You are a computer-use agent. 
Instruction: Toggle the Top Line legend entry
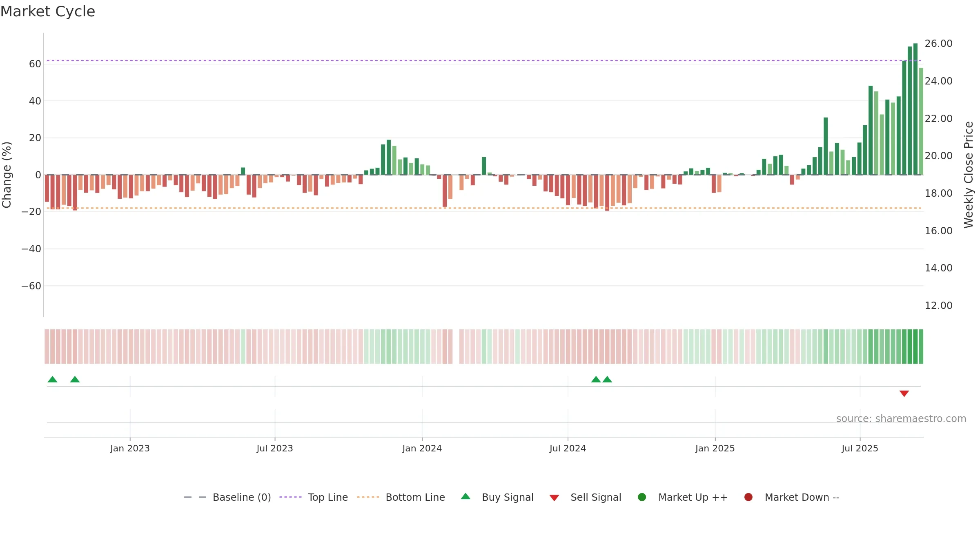(314, 497)
